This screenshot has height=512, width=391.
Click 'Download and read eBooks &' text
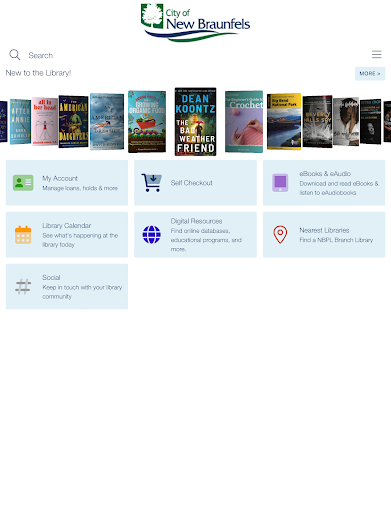click(x=339, y=184)
